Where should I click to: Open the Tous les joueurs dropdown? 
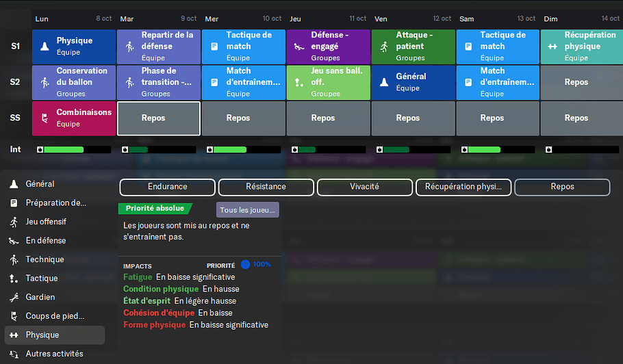pos(247,210)
